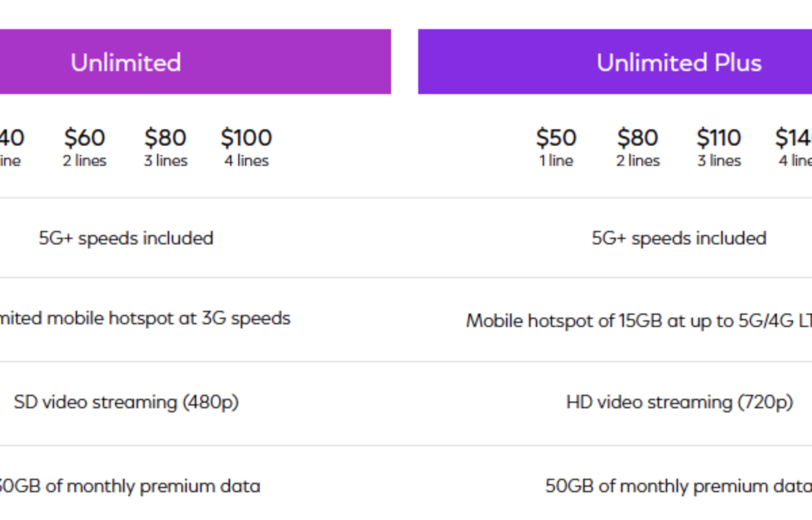This screenshot has height=520, width=812.
Task: Click the '1 line' label under $50
Action: [x=556, y=161]
